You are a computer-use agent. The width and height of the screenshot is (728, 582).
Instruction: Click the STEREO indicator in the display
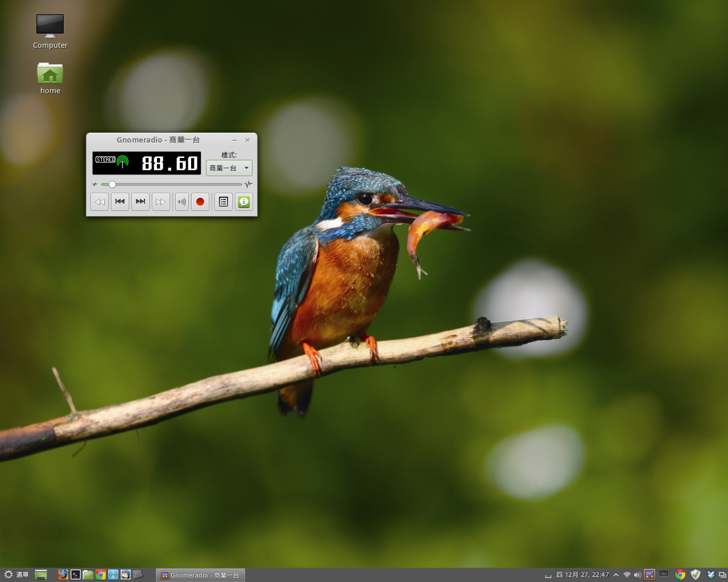(x=106, y=160)
